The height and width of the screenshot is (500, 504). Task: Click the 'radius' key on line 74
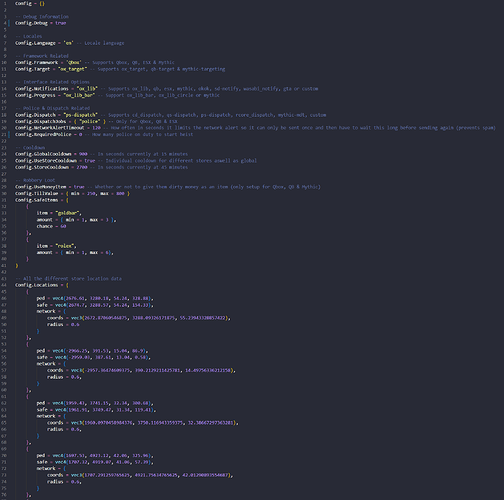[55, 482]
